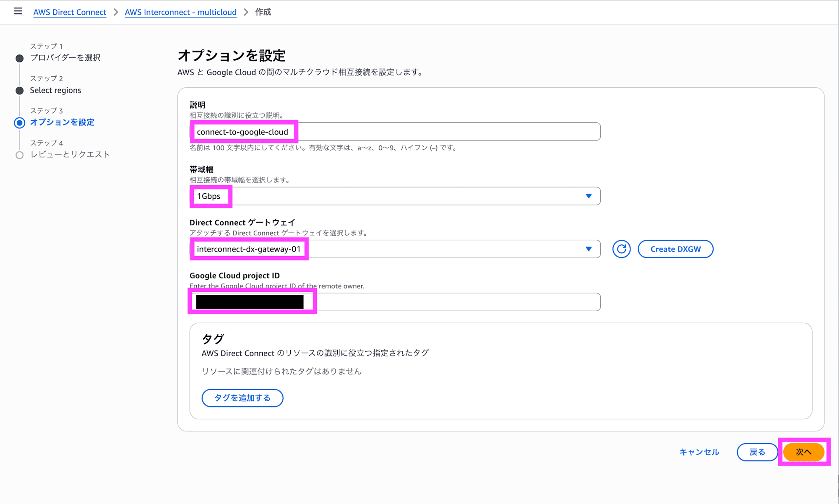The height and width of the screenshot is (504, 839).
Task: Click the ステップ 1 filled step indicator
Action: click(x=19, y=58)
